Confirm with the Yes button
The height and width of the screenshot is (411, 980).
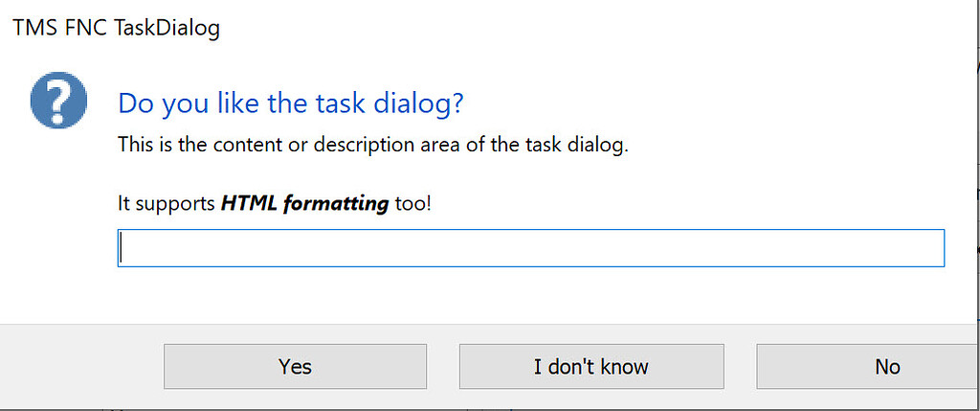pos(295,366)
